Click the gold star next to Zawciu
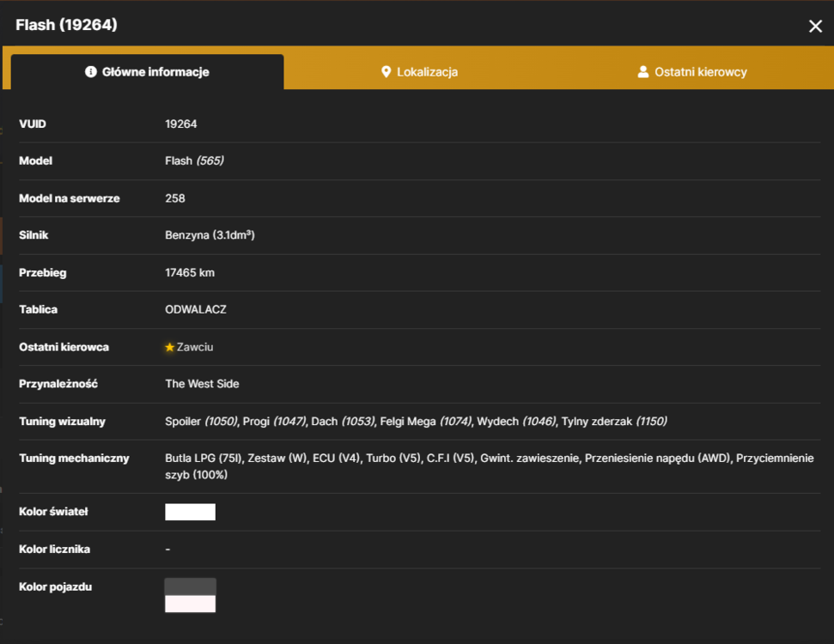834x644 pixels. tap(170, 347)
